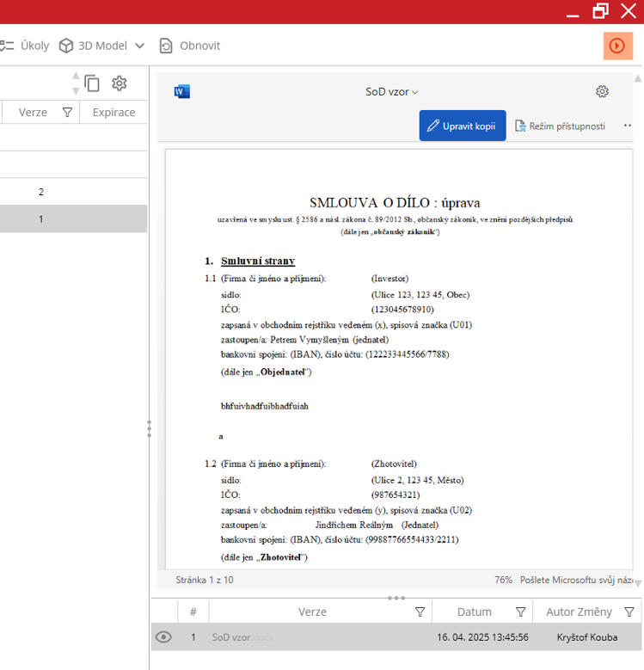644x670 pixels.
Task: Open left panel settings gear
Action: click(x=120, y=83)
